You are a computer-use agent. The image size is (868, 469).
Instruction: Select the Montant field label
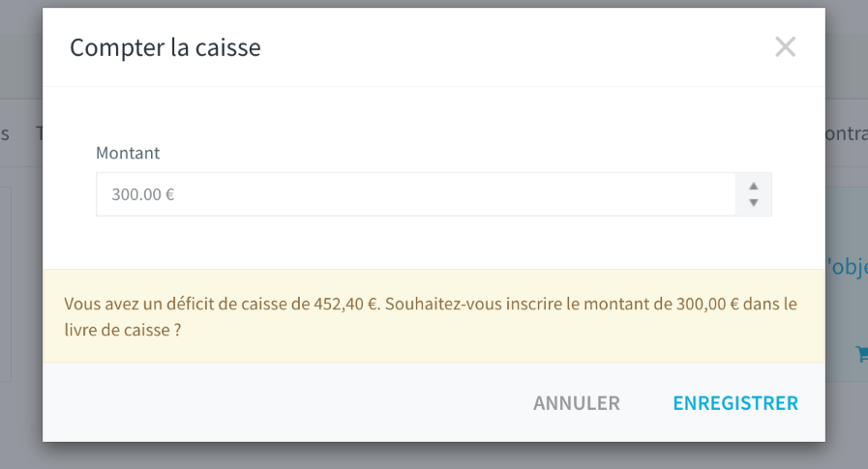[128, 153]
